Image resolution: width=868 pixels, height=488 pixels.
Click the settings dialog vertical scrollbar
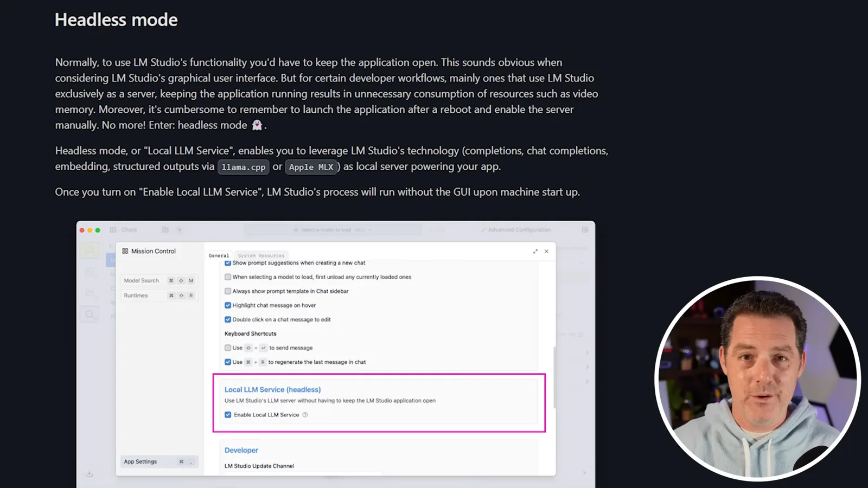554,377
